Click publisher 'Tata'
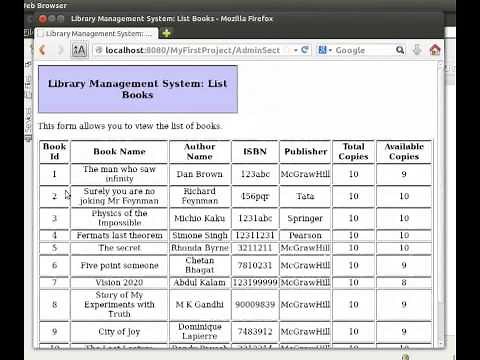Screen dimensions: 480x360 point(305,196)
